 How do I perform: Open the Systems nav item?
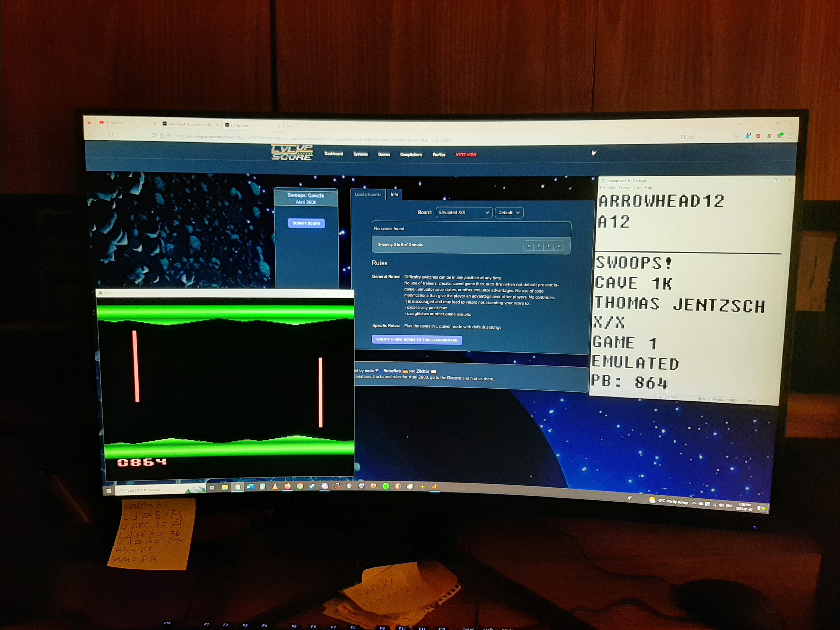(360, 154)
